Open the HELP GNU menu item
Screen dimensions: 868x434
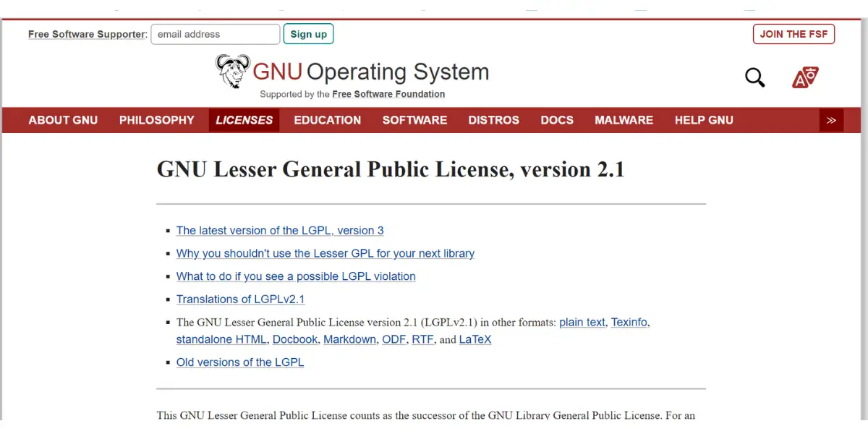point(704,120)
